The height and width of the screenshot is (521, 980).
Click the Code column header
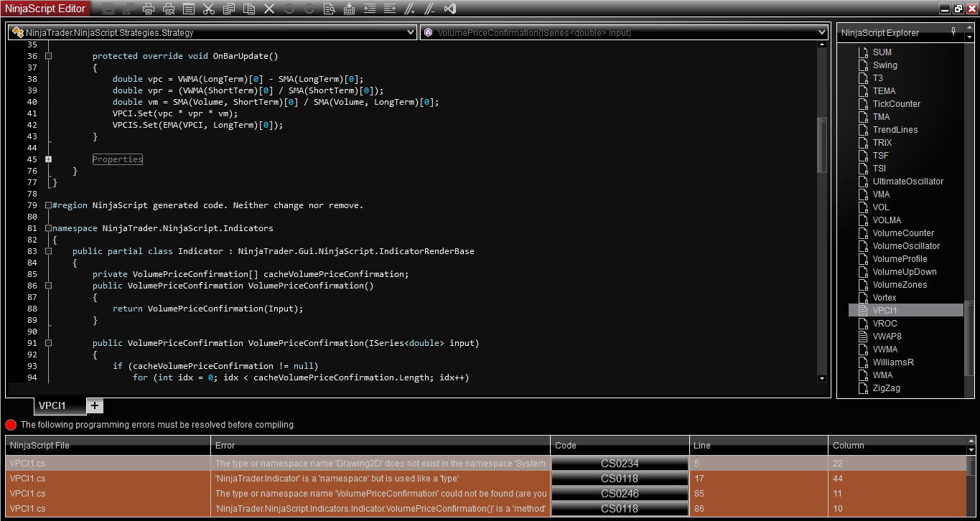pos(620,446)
